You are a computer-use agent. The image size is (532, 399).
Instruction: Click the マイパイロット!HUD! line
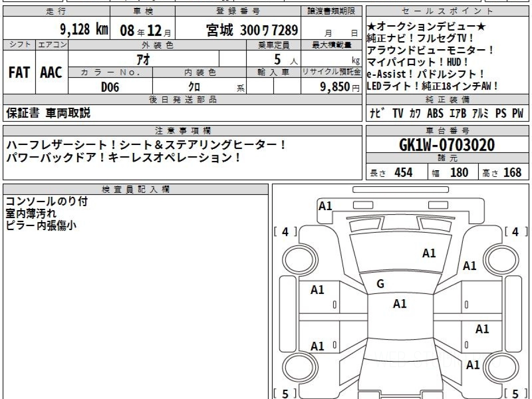[418, 63]
